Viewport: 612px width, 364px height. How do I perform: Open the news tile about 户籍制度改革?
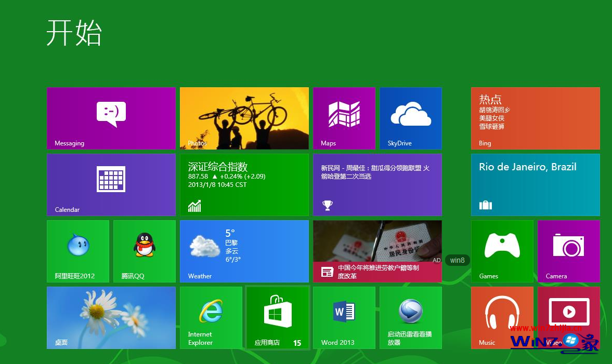click(377, 251)
